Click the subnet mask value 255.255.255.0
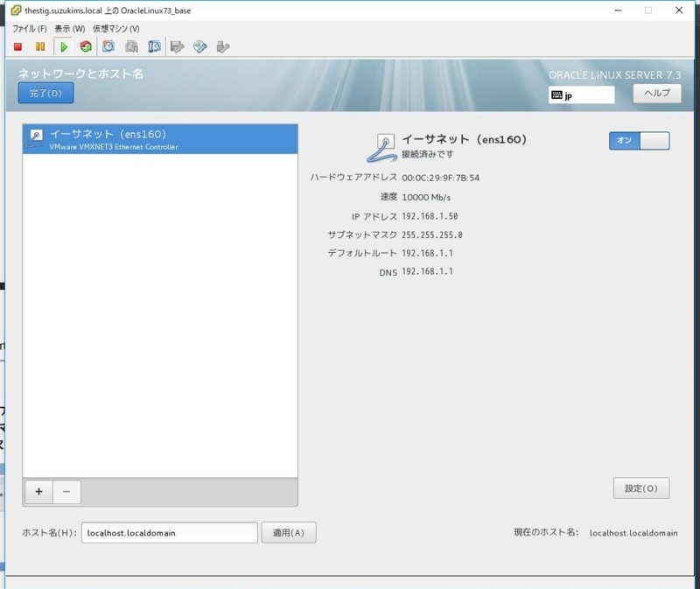Screen dimensions: 700x589 431,235
